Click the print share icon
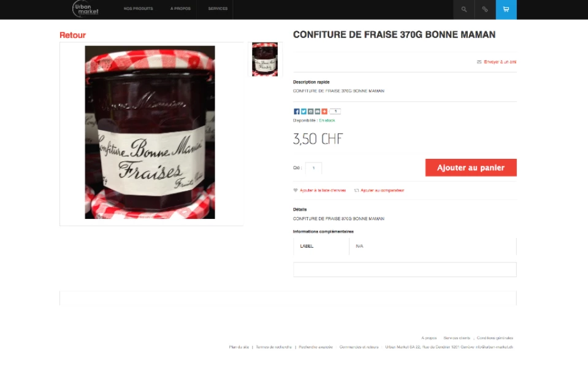588x368 pixels. [310, 112]
